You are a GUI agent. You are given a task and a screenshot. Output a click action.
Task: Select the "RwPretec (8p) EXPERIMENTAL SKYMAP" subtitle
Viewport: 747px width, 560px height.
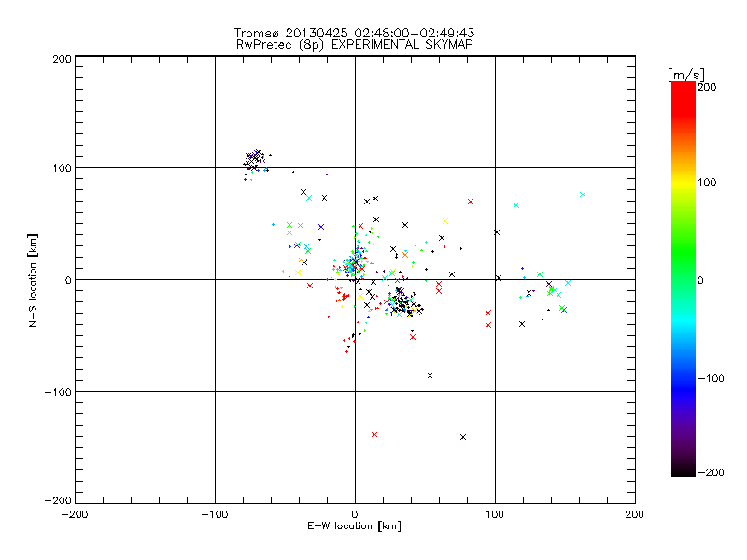tap(355, 45)
